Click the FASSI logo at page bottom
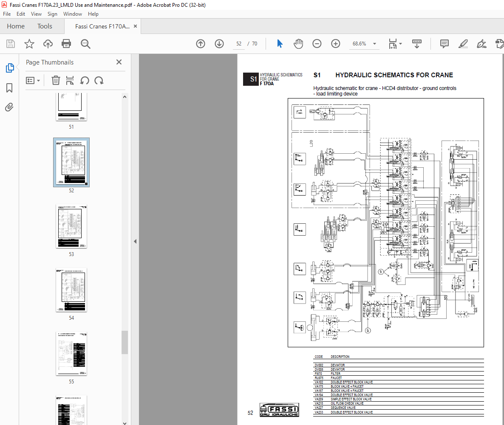This screenshot has height=425, width=504. pos(279,410)
